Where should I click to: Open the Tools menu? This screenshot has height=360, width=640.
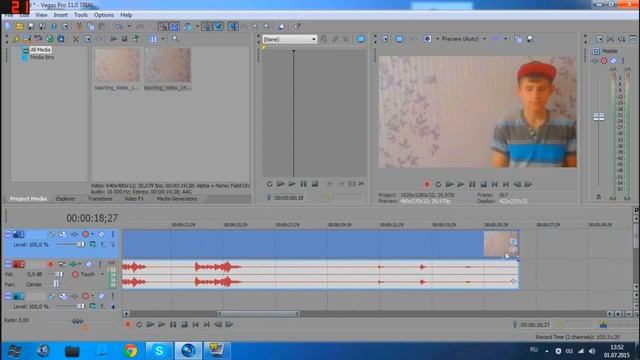(81, 15)
